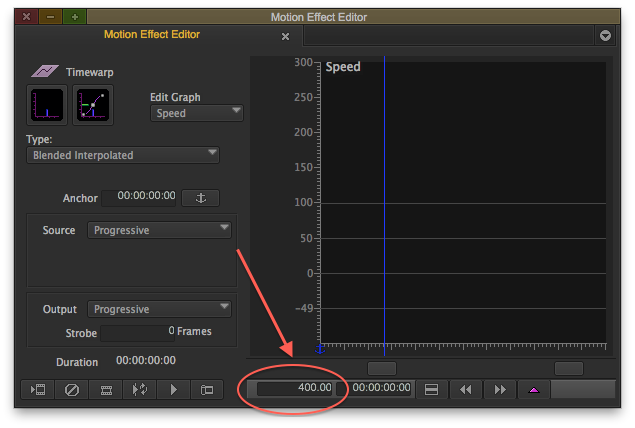The height and width of the screenshot is (428, 635).
Task: Click the yellow minimize window button
Action: tap(51, 17)
